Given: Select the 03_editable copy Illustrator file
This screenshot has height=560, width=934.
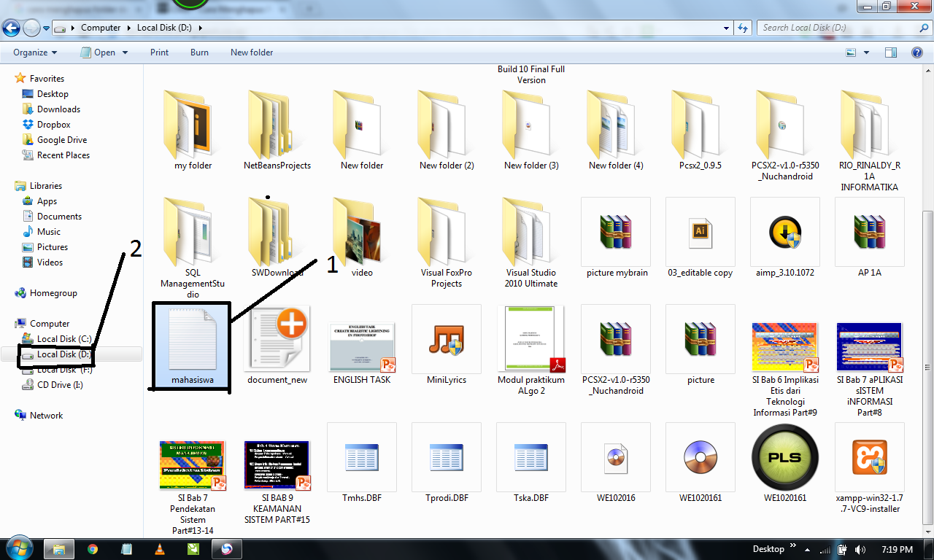Looking at the screenshot, I should 700,232.
